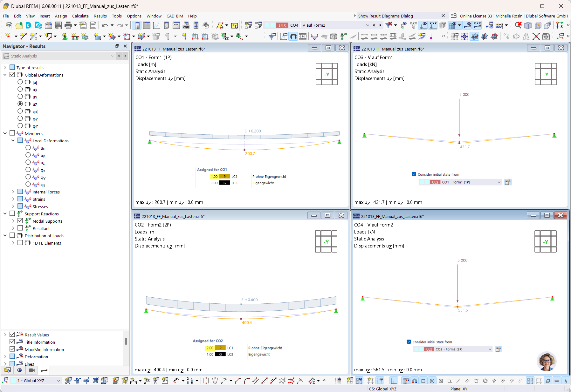Open the Results menu
Image resolution: width=571 pixels, height=392 pixels.
tap(100, 16)
